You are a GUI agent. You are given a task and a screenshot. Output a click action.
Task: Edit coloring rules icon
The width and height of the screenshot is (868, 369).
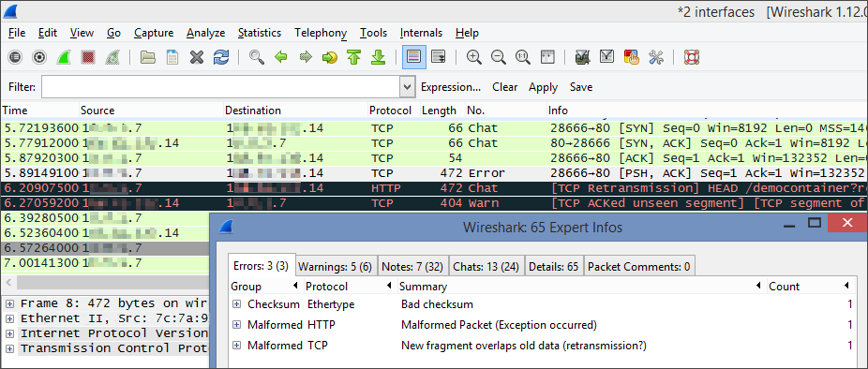[x=631, y=57]
